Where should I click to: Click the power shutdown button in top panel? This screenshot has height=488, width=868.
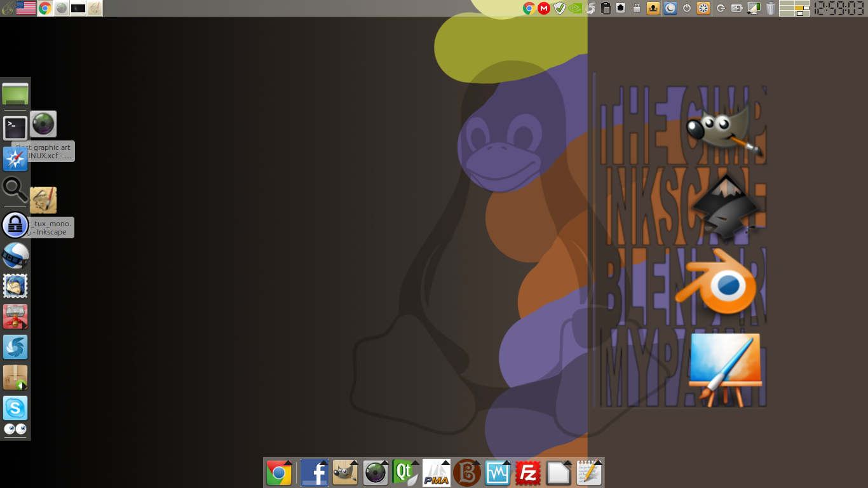pos(687,8)
